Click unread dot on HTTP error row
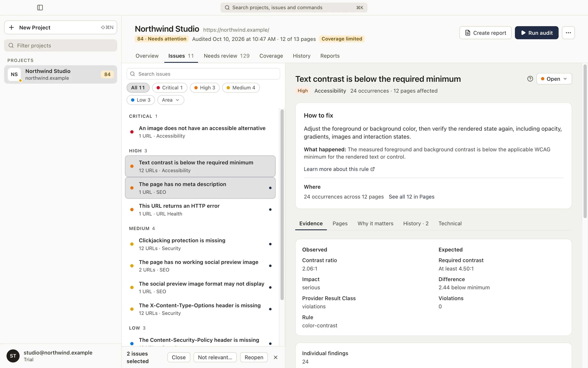The width and height of the screenshot is (588, 368). coord(270,210)
